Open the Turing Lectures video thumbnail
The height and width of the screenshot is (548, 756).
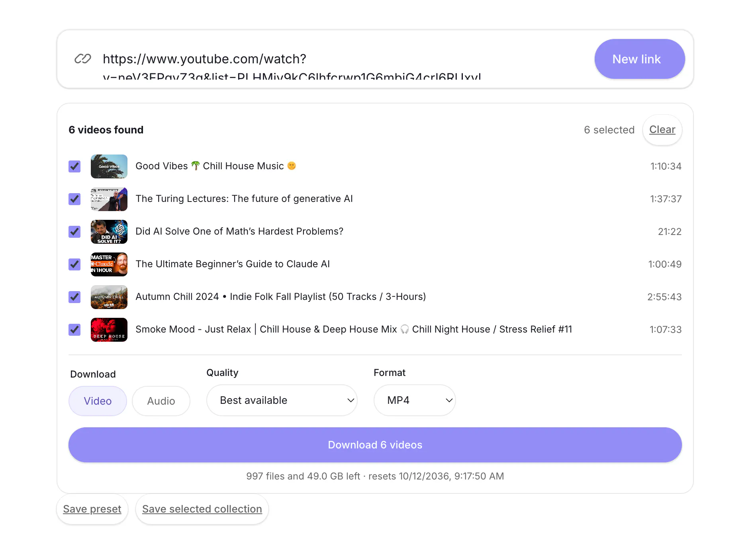(x=109, y=199)
